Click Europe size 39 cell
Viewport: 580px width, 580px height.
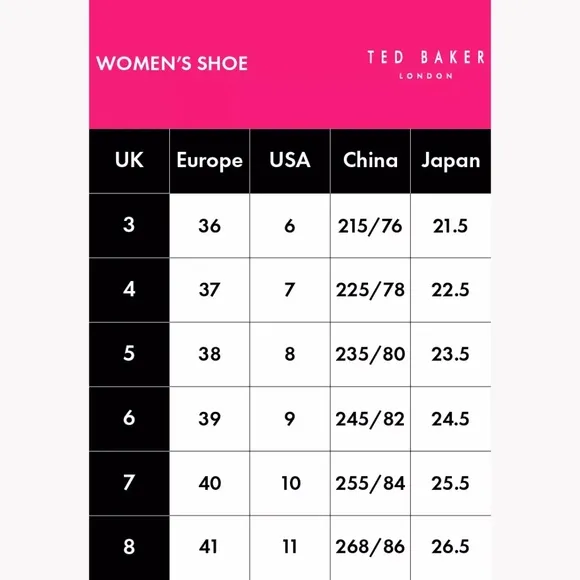coord(209,419)
